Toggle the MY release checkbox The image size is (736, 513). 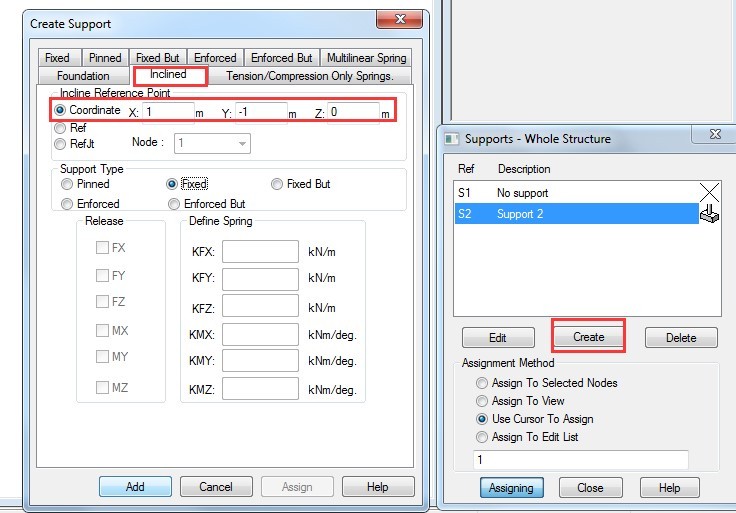[x=102, y=356]
